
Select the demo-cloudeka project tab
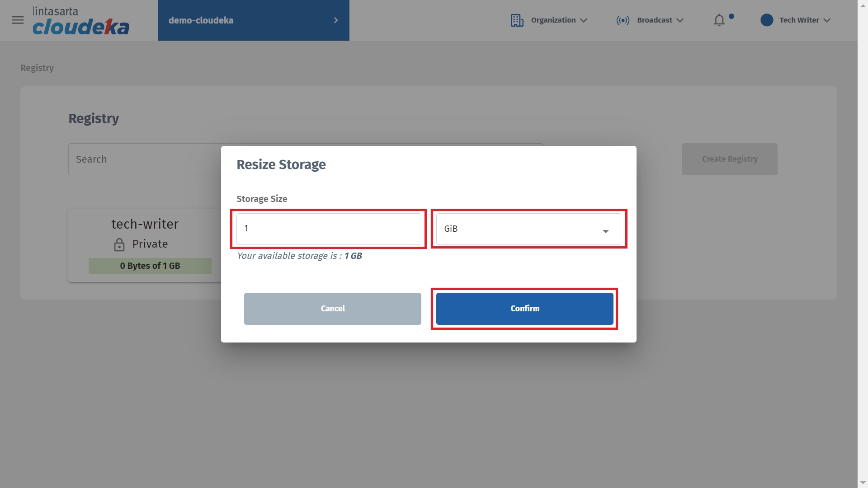point(201,20)
